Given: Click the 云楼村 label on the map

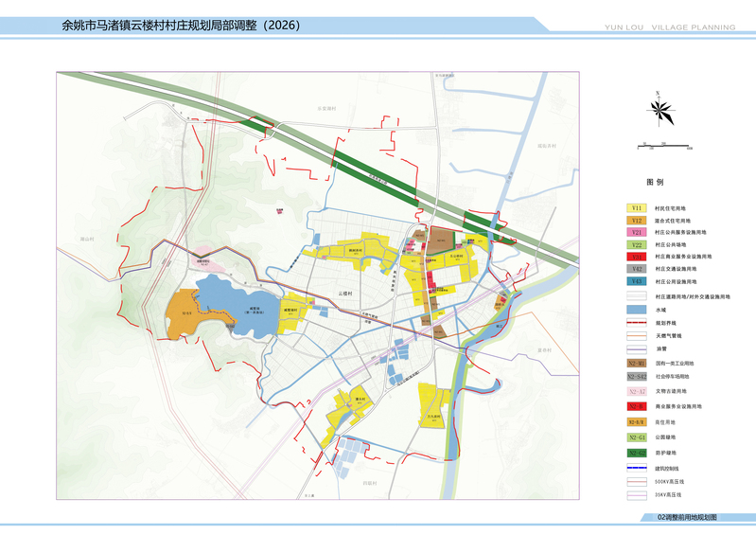Looking at the screenshot, I should coord(345,294).
